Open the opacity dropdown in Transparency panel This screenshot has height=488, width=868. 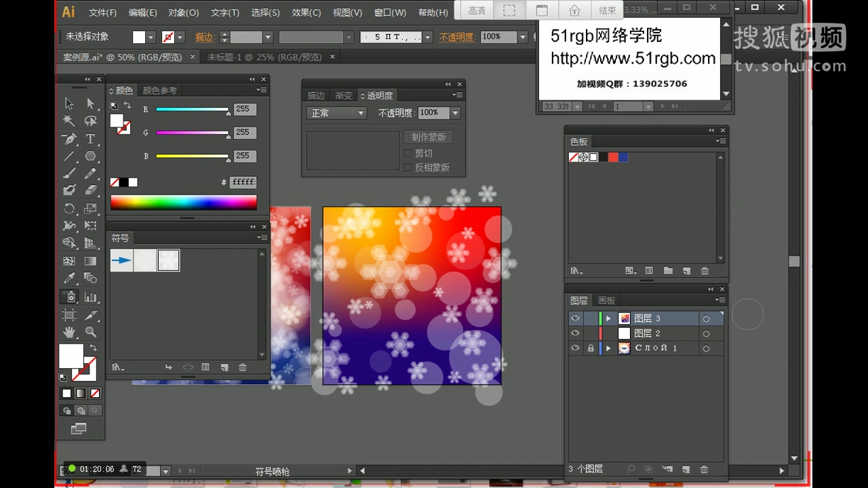tap(455, 113)
